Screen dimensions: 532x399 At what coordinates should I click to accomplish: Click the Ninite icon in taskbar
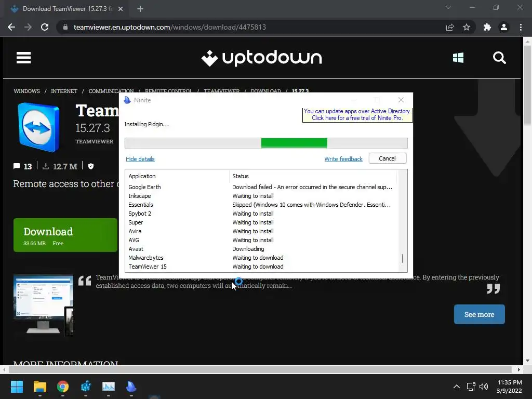click(131, 387)
